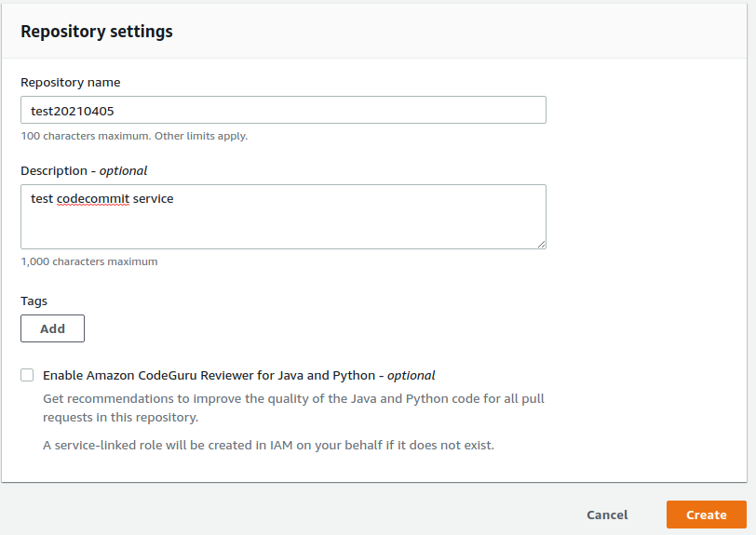Enable Amazon CodeGuru Reviewer checkbox
The height and width of the screenshot is (535, 756).
pyautogui.click(x=27, y=375)
